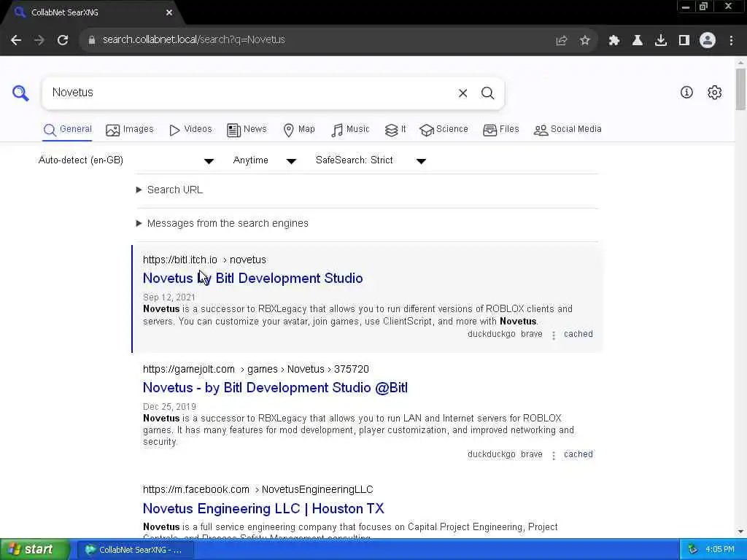
Task: Open the extensions puzzle icon
Action: pyautogui.click(x=614, y=40)
